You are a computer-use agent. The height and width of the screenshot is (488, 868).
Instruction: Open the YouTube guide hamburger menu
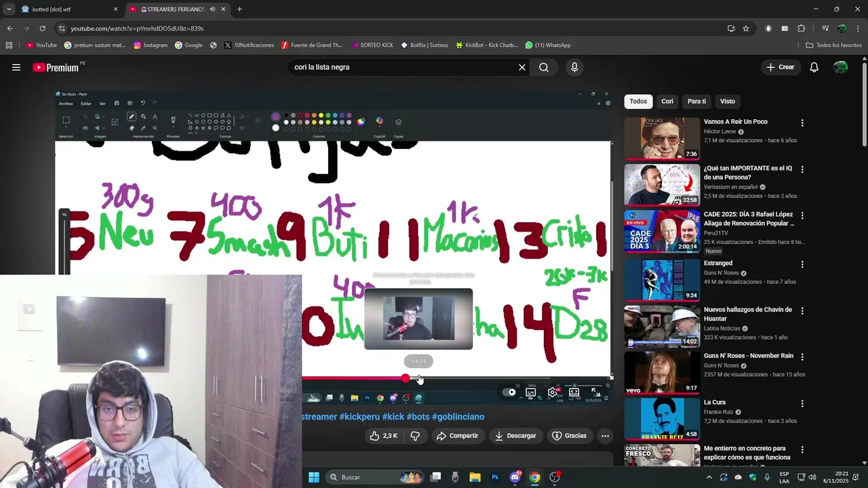(x=16, y=67)
